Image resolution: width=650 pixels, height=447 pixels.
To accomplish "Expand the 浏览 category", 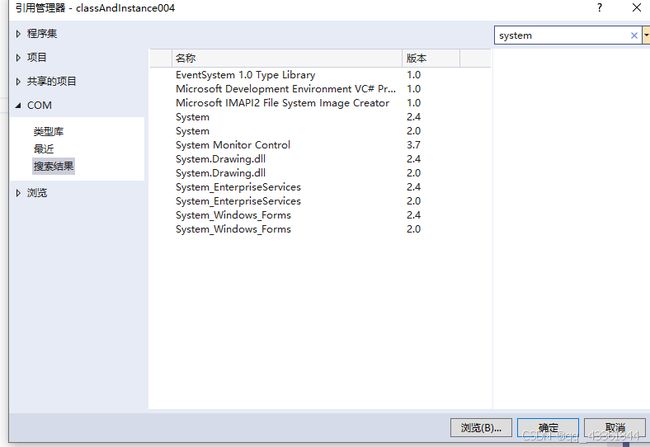I will pos(18,193).
